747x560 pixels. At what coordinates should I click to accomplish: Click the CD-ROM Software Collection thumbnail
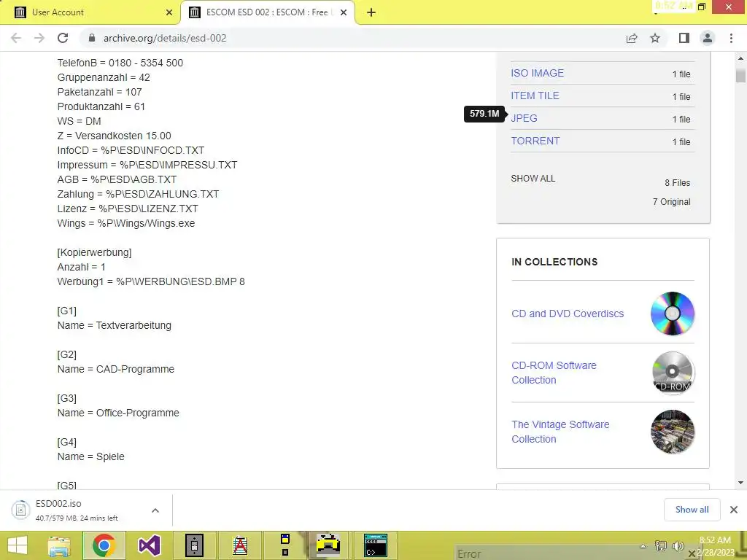click(672, 373)
